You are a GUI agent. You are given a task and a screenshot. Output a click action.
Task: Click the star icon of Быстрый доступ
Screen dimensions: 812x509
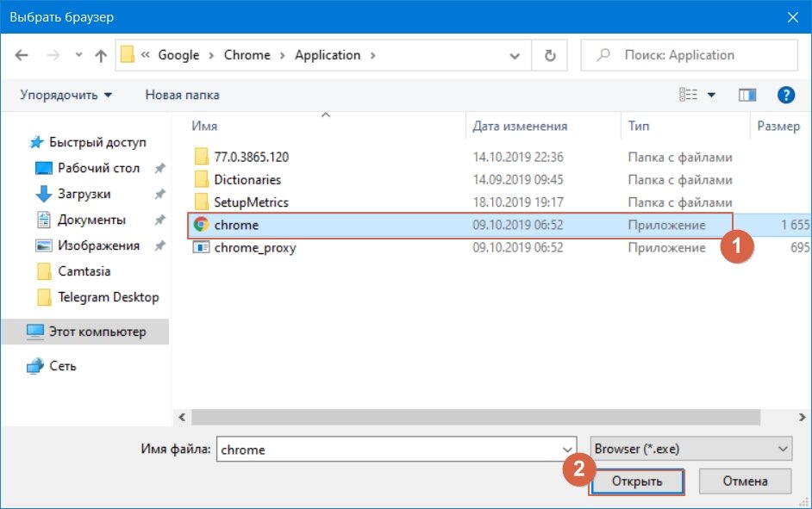pos(36,142)
